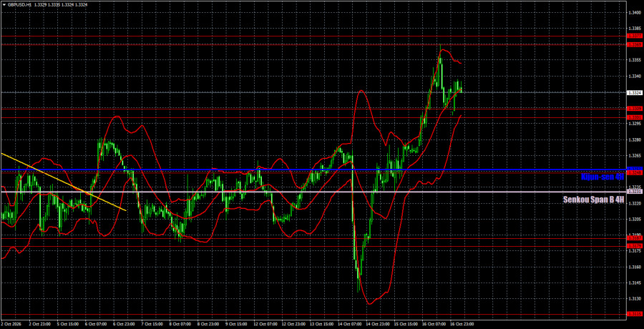This screenshot has width=644, height=329.
Task: Select the 1.3115 red price level label
Action: tap(635, 314)
